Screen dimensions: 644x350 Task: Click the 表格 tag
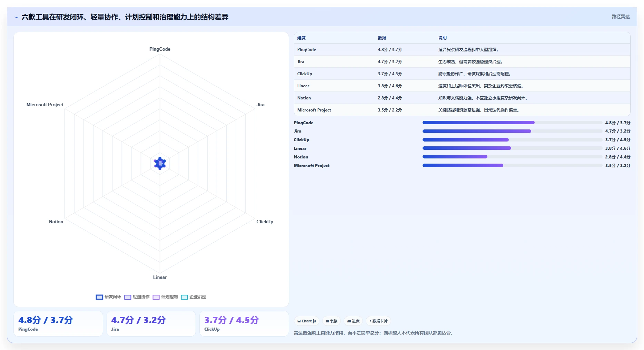(331, 321)
